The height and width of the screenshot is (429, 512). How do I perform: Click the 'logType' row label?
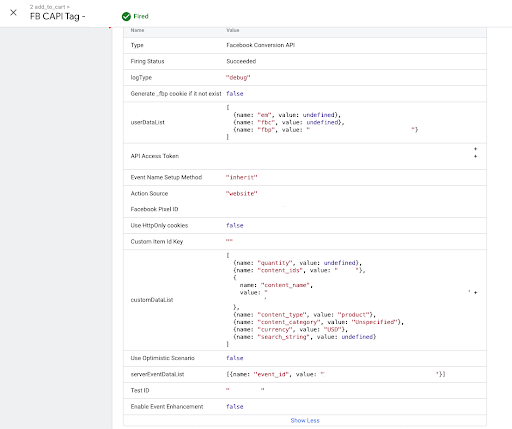pos(141,78)
